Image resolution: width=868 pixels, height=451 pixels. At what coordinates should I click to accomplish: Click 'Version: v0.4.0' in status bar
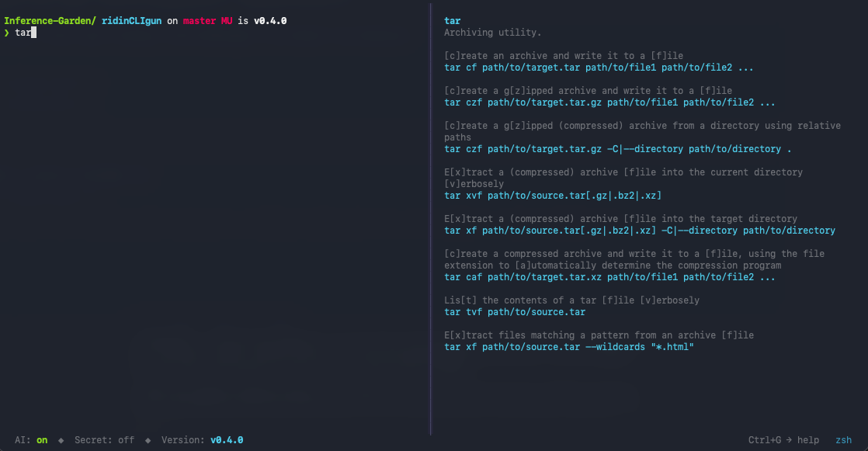[202, 440]
